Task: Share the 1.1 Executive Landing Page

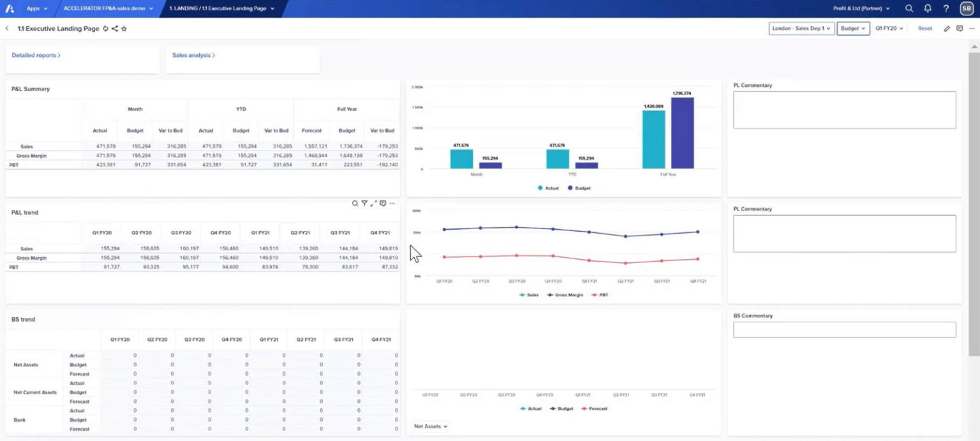Action: click(x=115, y=28)
